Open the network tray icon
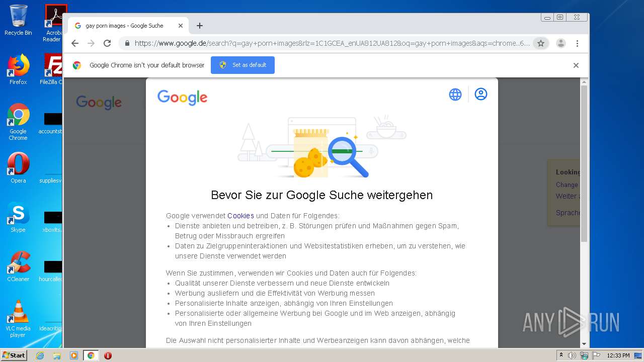644x362 pixels. pyautogui.click(x=584, y=355)
